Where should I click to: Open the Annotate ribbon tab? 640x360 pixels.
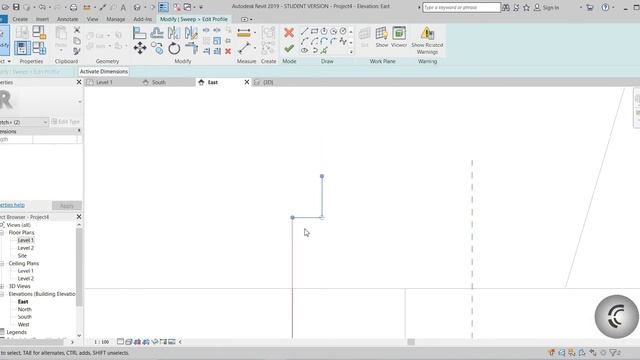tap(67, 19)
